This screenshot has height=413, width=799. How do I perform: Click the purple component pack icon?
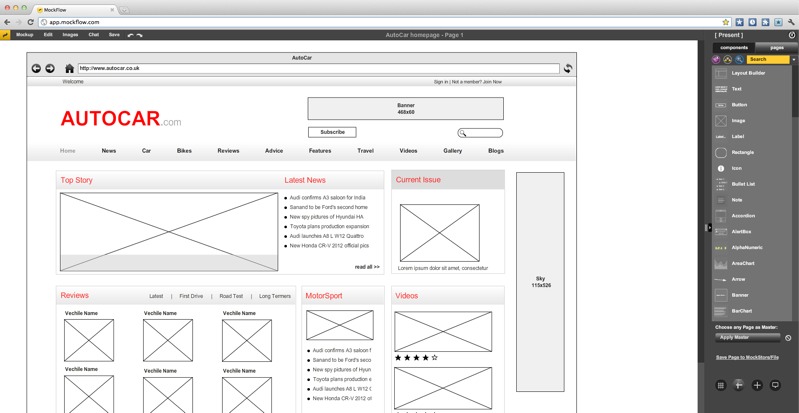click(x=716, y=59)
